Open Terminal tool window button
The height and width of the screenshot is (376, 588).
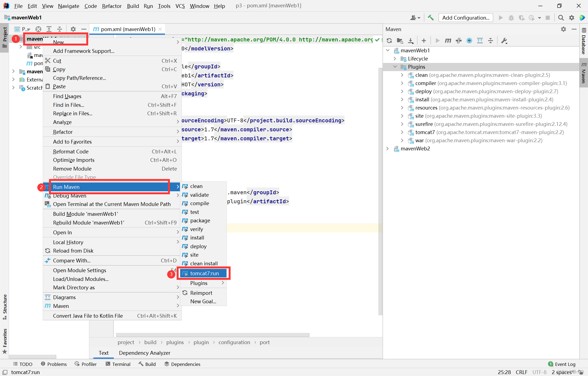coord(118,364)
